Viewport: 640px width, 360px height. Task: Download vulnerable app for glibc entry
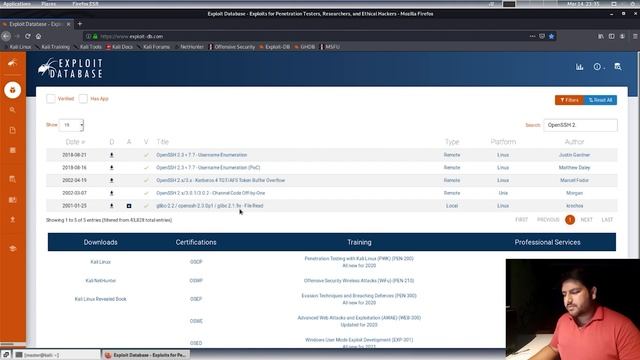tap(129, 206)
